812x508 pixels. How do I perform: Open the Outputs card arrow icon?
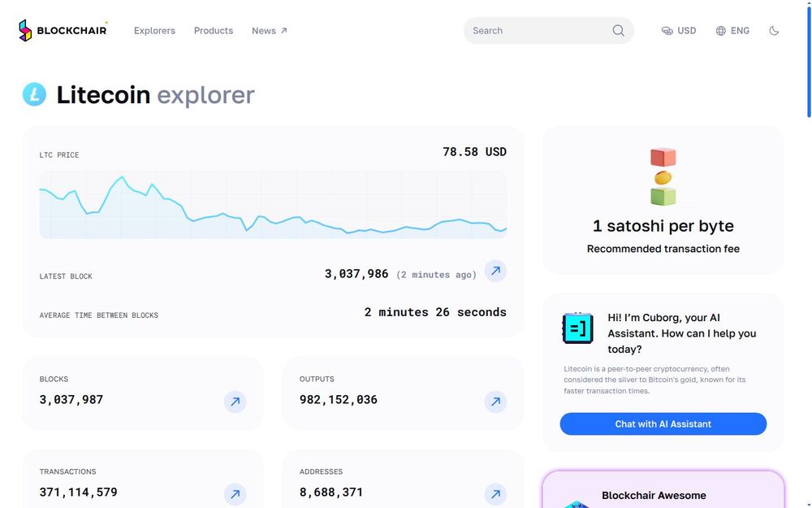495,402
